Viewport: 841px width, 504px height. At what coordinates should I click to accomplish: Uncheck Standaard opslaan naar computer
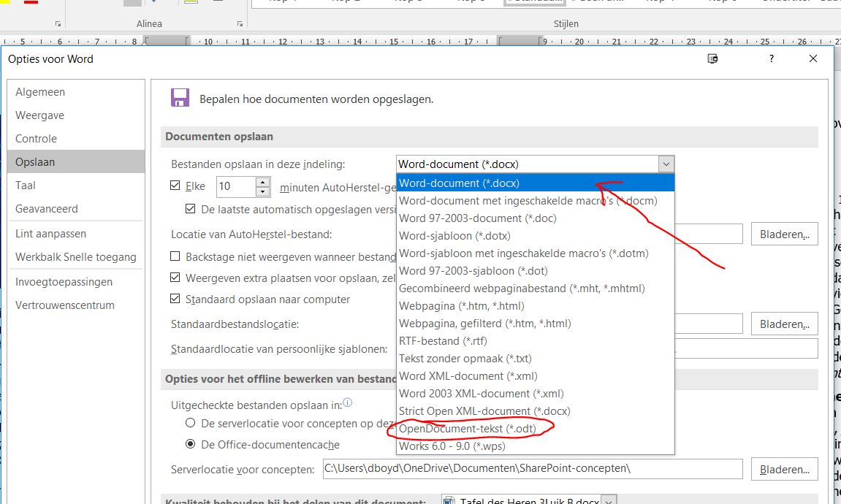(x=175, y=299)
